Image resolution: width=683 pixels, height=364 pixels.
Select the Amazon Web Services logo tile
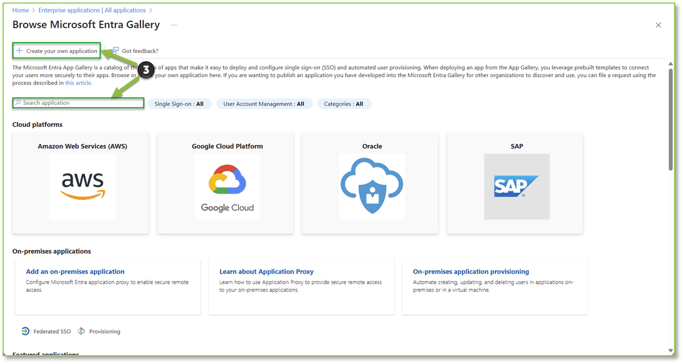82,186
